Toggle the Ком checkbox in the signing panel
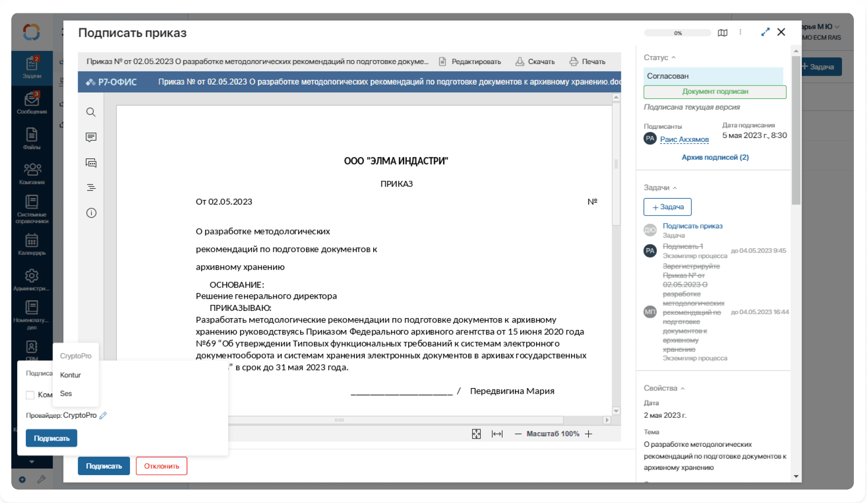 point(30,395)
